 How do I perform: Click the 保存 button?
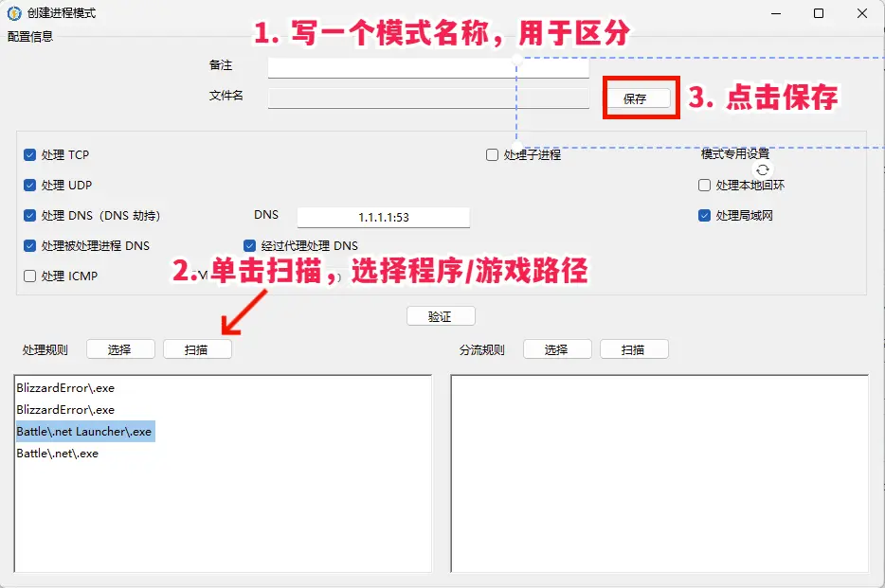640,98
